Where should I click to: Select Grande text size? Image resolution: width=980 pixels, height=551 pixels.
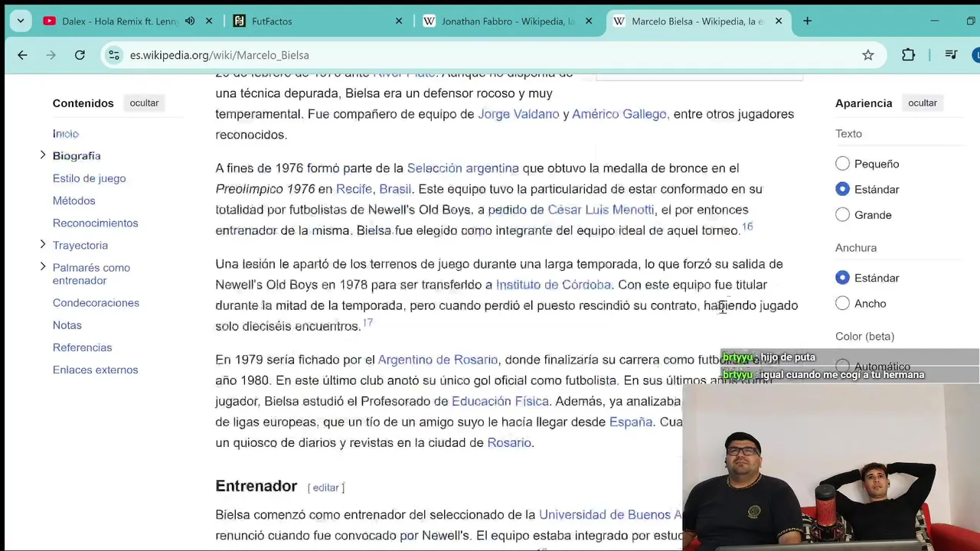[x=842, y=215]
